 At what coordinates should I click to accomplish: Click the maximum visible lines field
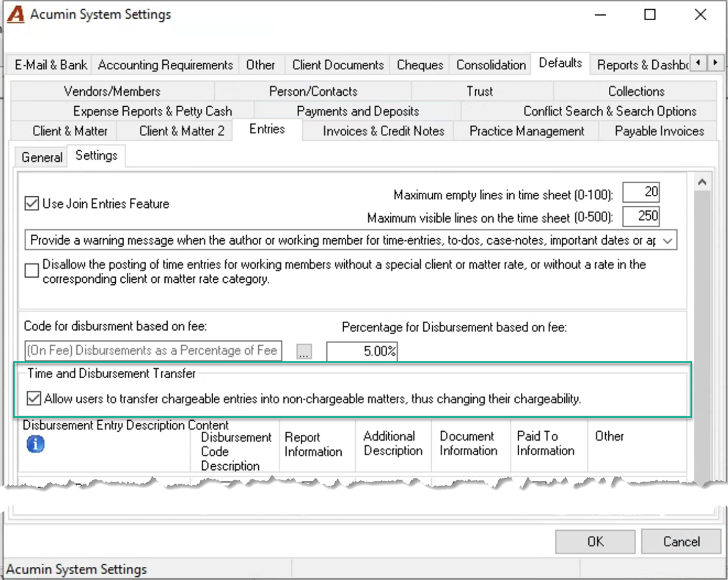(641, 216)
